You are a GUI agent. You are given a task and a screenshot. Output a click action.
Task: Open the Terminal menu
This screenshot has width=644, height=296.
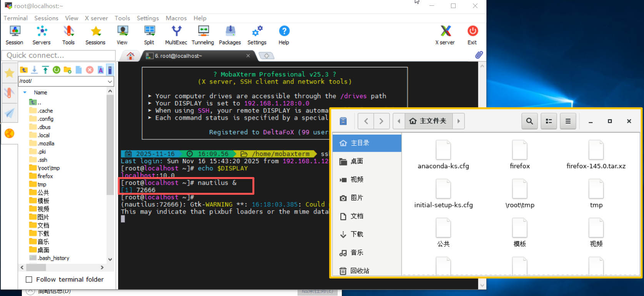point(16,18)
